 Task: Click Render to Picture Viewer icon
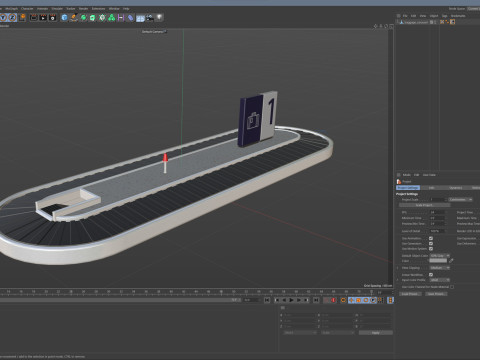pos(43,18)
